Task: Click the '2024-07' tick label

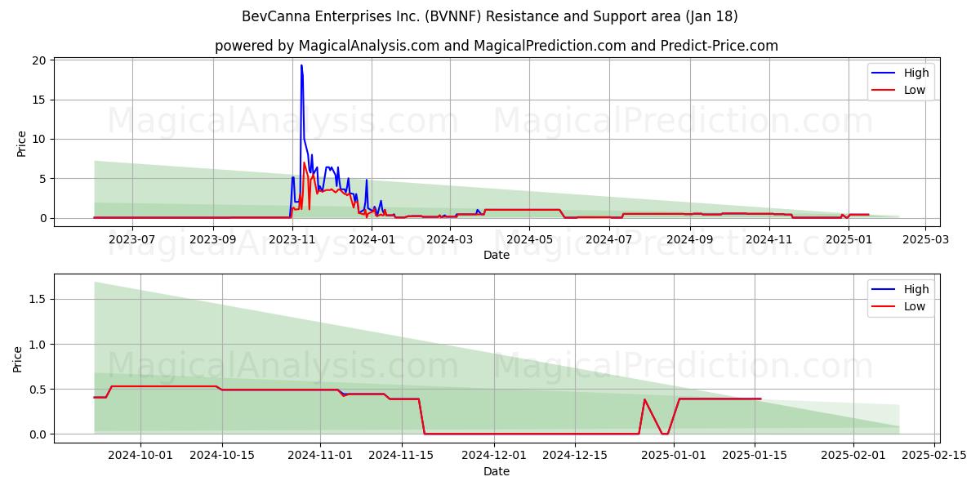Action: 609,239
